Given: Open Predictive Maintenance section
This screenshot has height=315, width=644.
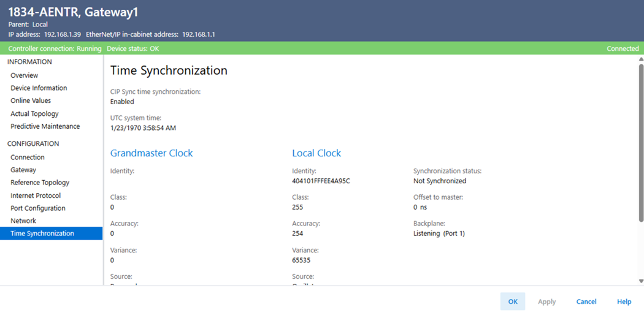Looking at the screenshot, I should point(45,126).
